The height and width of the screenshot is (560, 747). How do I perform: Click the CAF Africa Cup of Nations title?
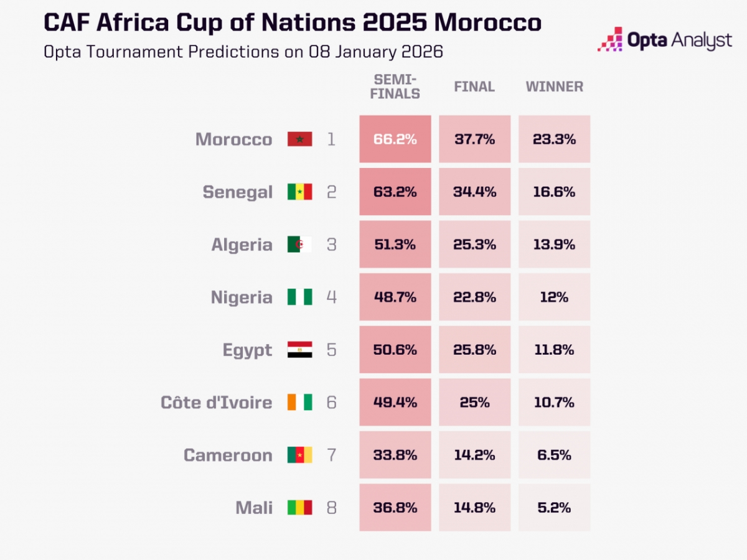tap(293, 23)
